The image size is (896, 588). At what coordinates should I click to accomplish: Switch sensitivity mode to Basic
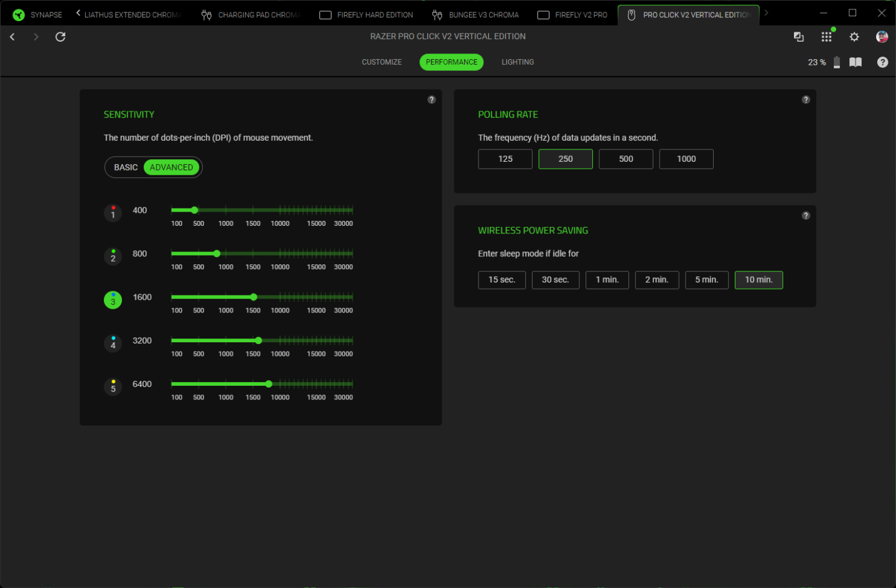click(126, 167)
